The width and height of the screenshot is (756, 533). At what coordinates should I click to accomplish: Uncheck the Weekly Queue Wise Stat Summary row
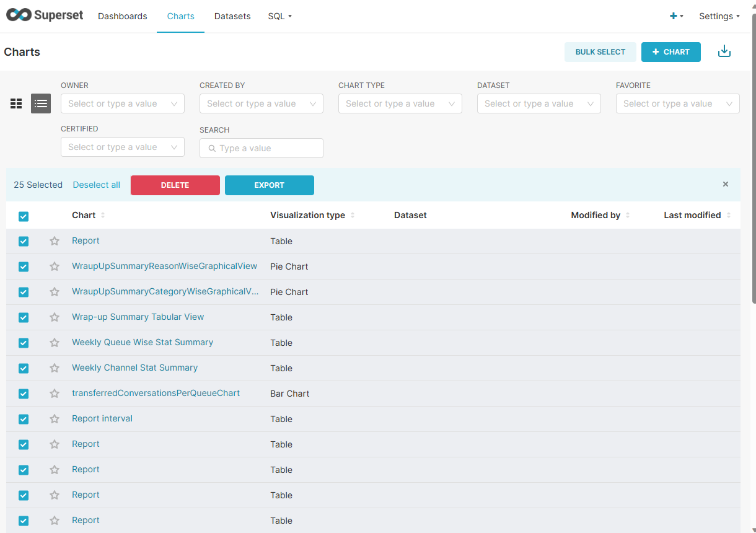[24, 343]
